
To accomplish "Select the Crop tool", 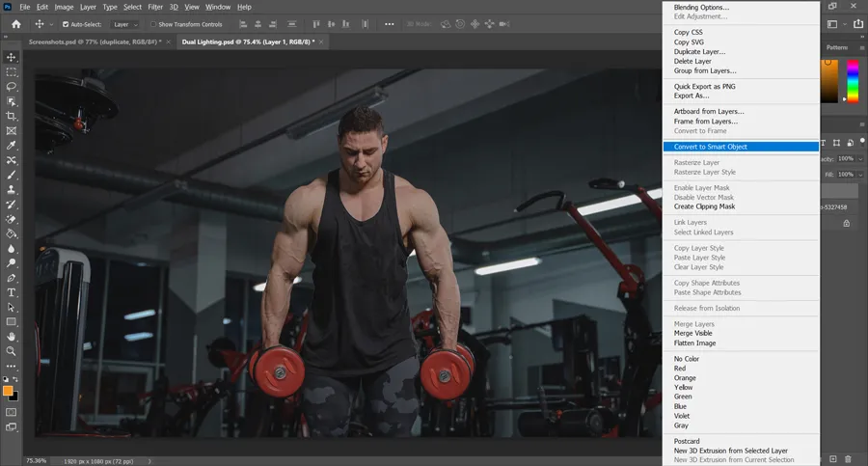I will pyautogui.click(x=12, y=116).
